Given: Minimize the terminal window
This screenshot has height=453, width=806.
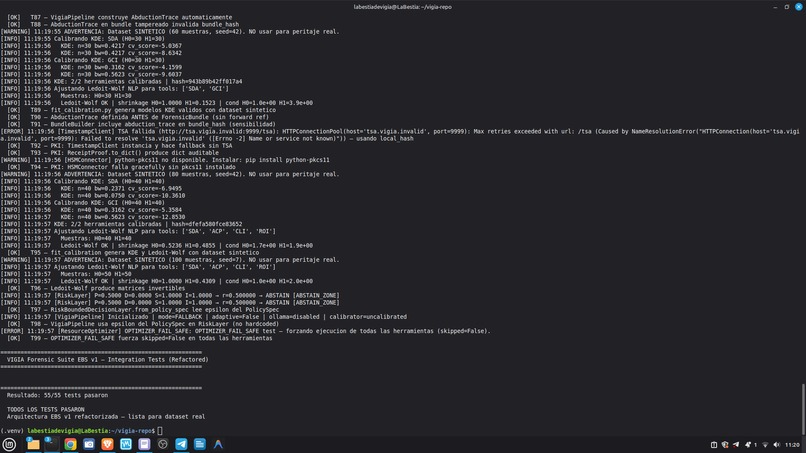Looking at the screenshot, I should [x=775, y=7].
